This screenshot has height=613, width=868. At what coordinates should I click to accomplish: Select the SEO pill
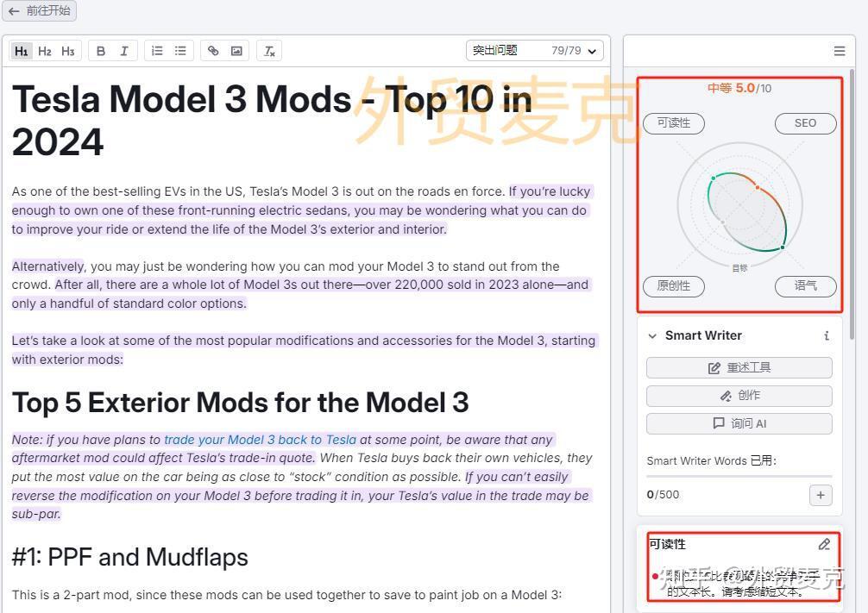click(805, 123)
